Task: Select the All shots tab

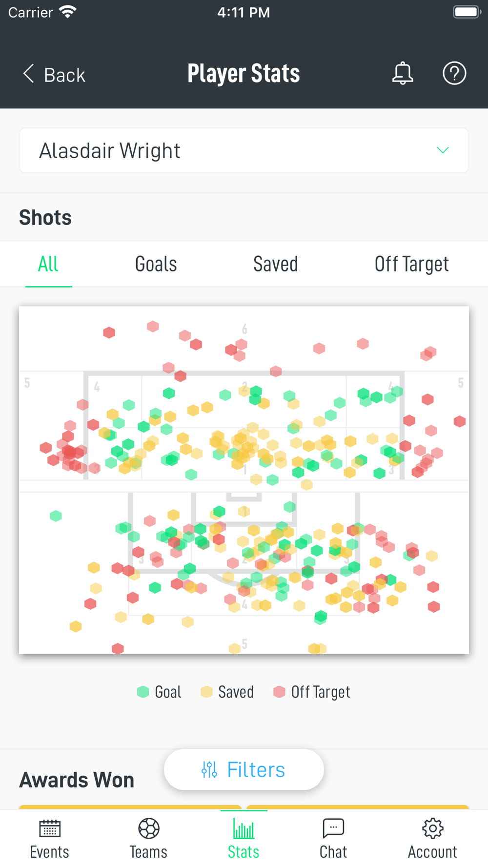Action: click(x=48, y=264)
